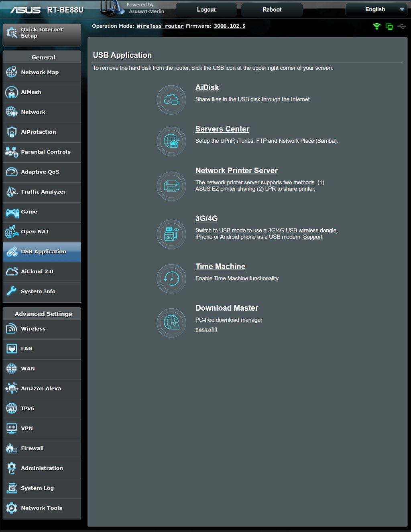Click the Support link for USB modem
The height and width of the screenshot is (532, 411).
(313, 237)
